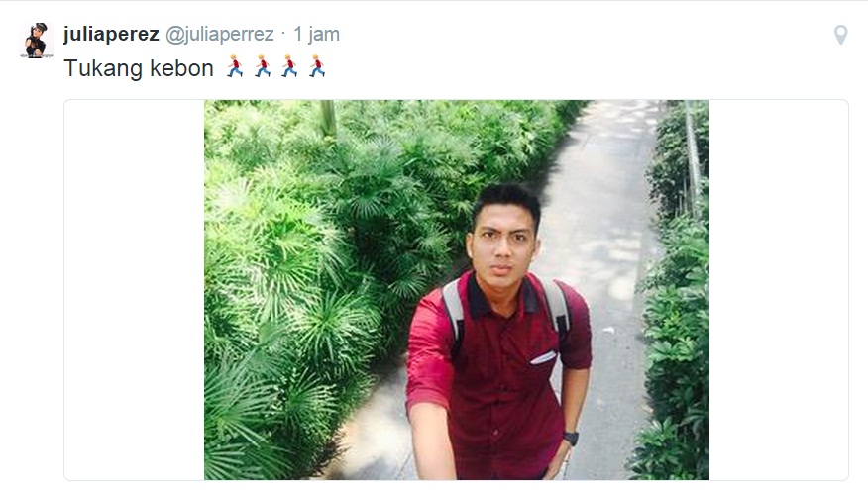Click the second running person emoji

click(x=263, y=66)
